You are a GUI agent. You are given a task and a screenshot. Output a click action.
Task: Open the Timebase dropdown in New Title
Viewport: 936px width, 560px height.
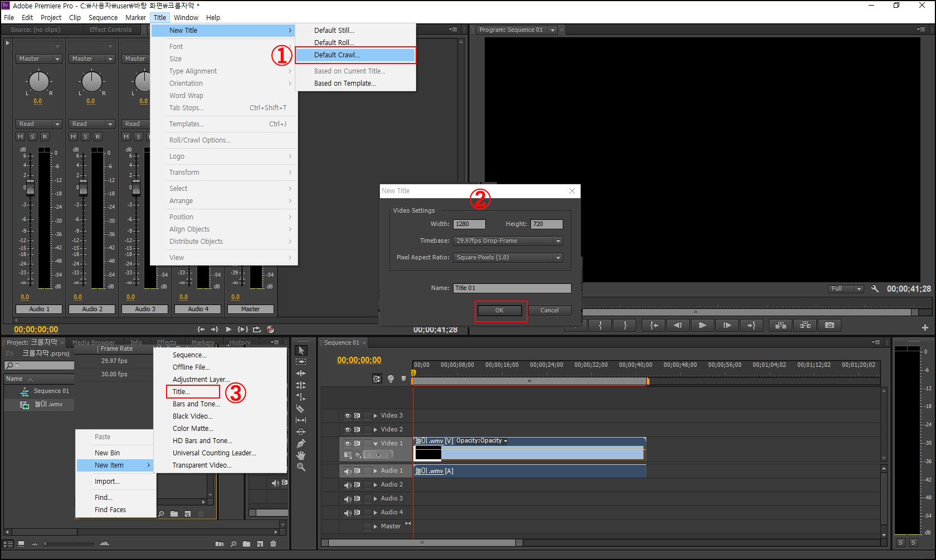point(508,240)
